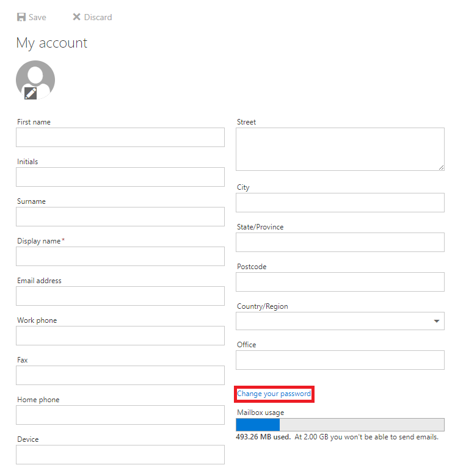Click the Change your password link
This screenshot has width=466, height=476.
click(274, 394)
